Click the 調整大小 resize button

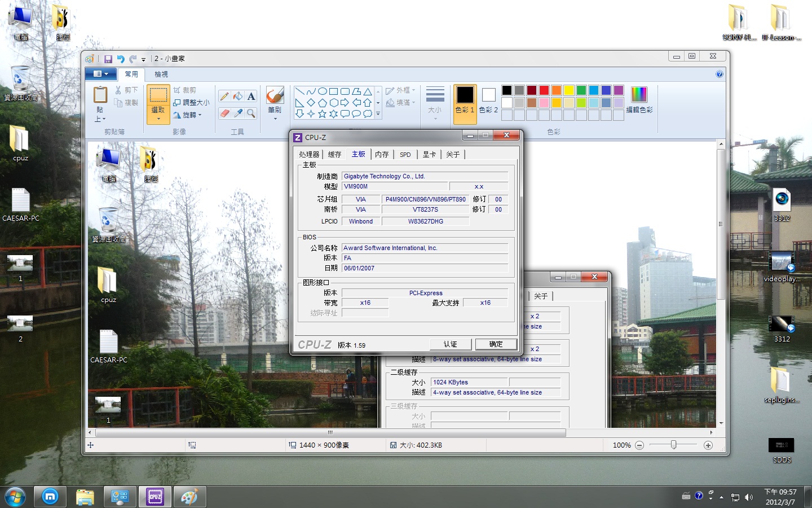pos(191,103)
